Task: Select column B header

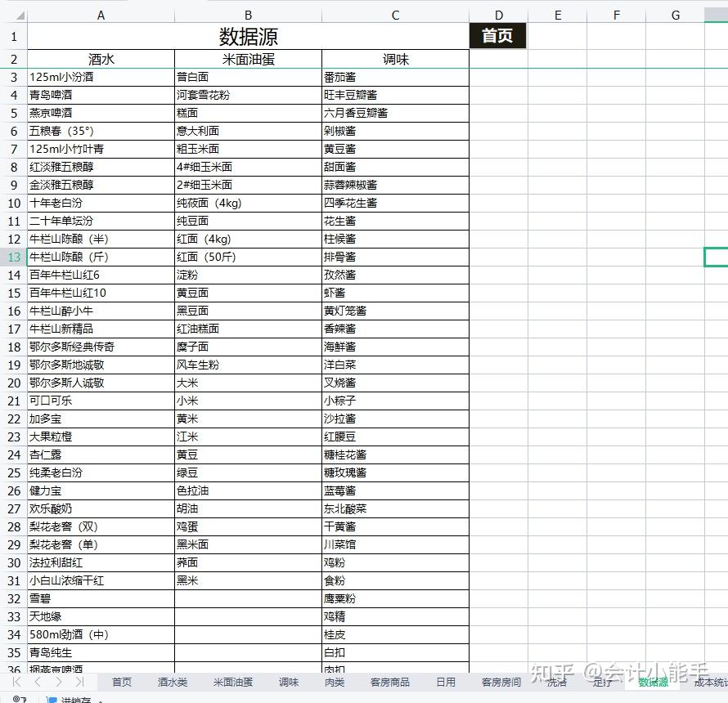Action: [x=248, y=16]
